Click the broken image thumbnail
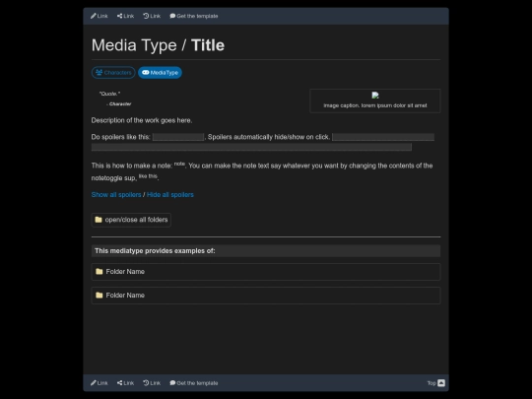Screen dimensions: 532x399 (375, 96)
